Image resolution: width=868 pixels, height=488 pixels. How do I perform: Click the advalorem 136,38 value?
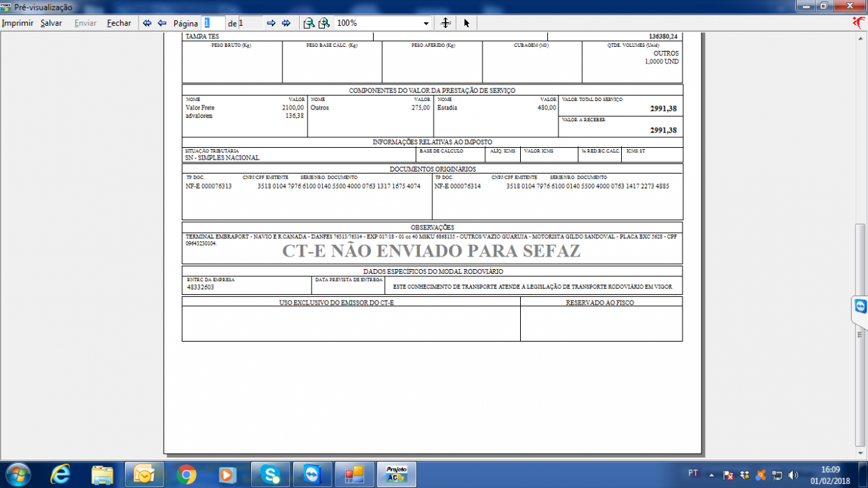[x=295, y=116]
